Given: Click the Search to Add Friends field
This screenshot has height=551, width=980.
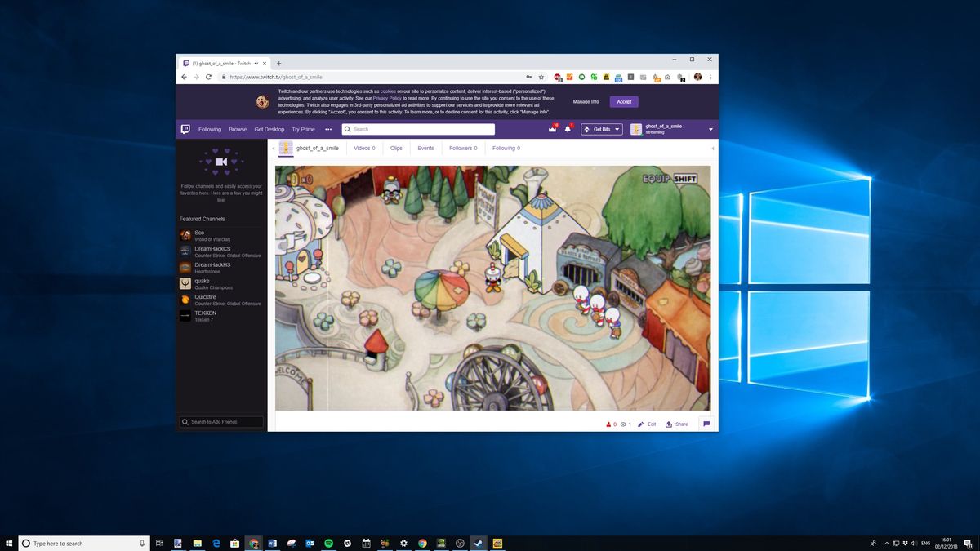Looking at the screenshot, I should [x=220, y=422].
